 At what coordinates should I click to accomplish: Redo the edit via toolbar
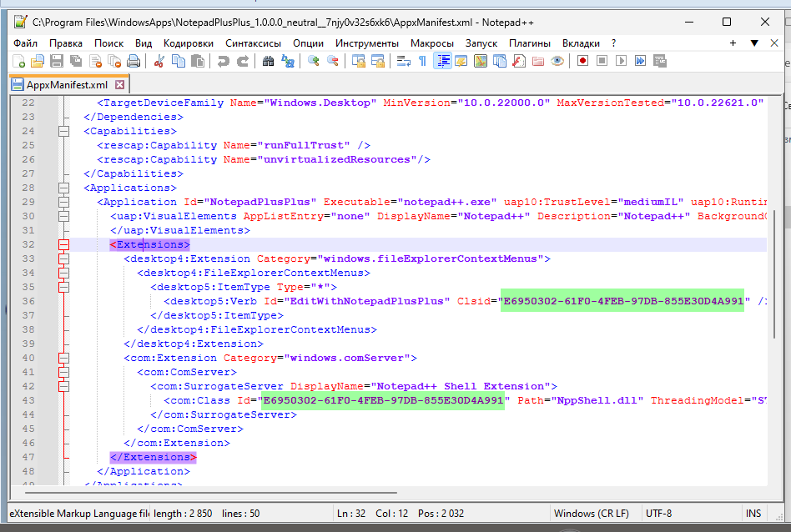point(243,62)
